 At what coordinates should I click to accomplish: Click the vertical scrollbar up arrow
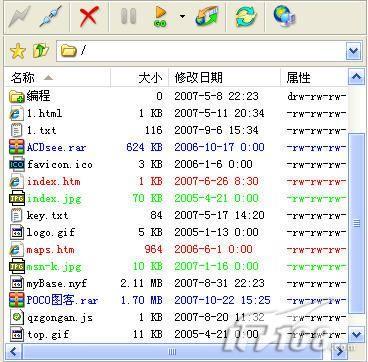pos(356,77)
